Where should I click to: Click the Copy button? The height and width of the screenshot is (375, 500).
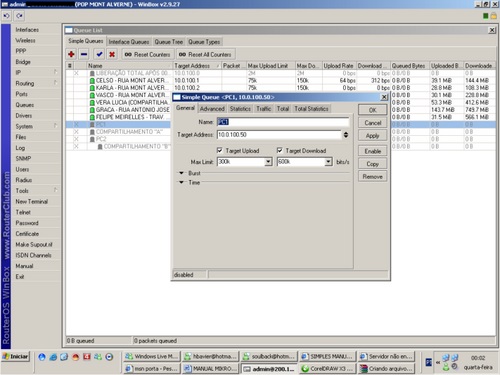point(373,164)
